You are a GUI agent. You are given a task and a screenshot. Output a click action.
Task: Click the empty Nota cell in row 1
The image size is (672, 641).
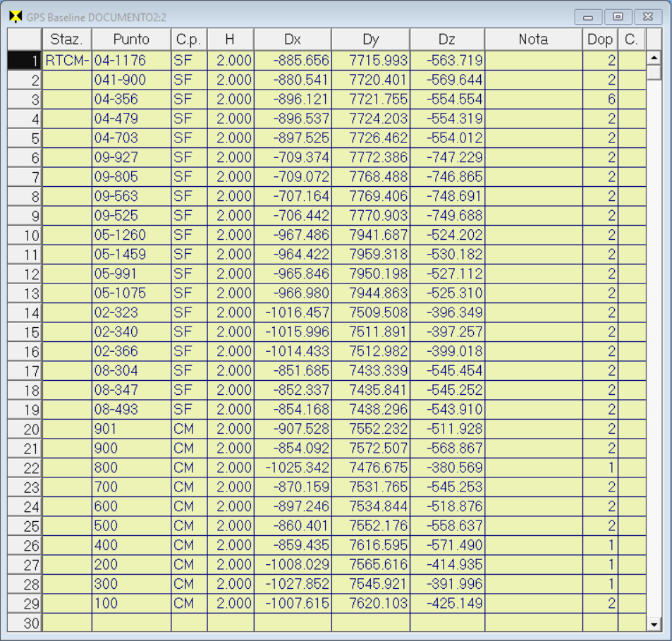click(534, 61)
